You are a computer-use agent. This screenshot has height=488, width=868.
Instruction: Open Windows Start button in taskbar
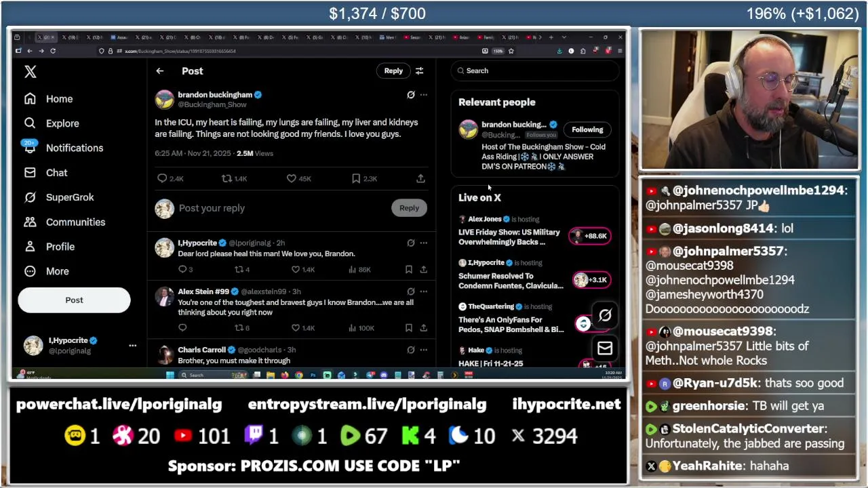point(170,375)
